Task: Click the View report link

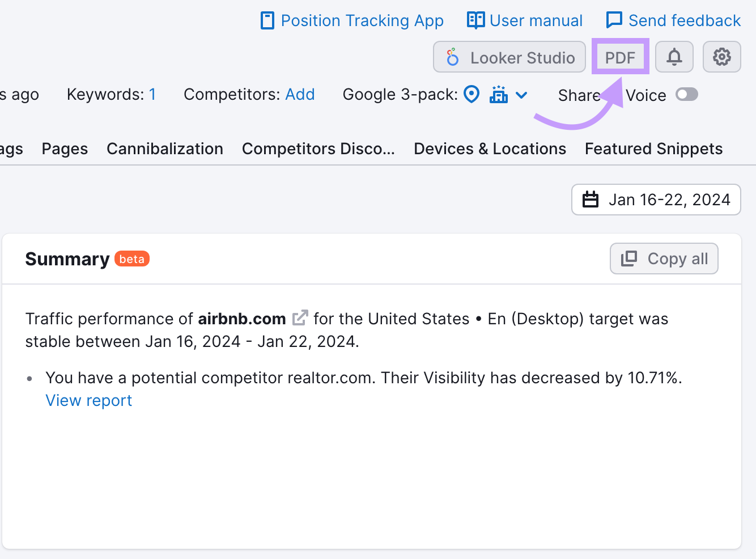Action: tap(88, 400)
